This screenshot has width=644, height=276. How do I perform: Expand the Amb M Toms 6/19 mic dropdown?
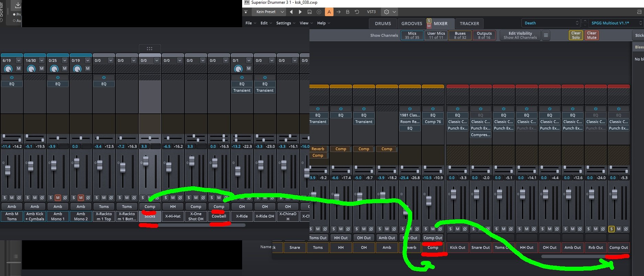pyautogui.click(x=19, y=60)
